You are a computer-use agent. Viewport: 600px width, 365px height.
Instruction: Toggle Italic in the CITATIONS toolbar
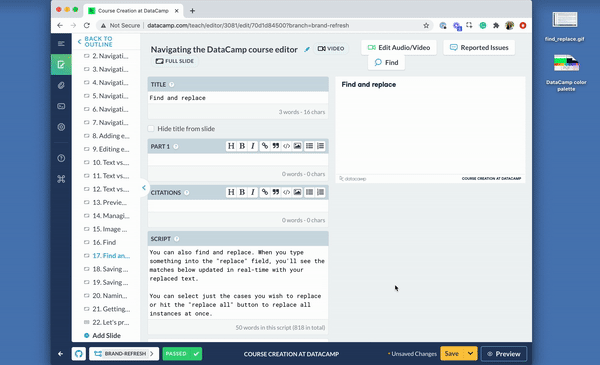[x=253, y=192]
